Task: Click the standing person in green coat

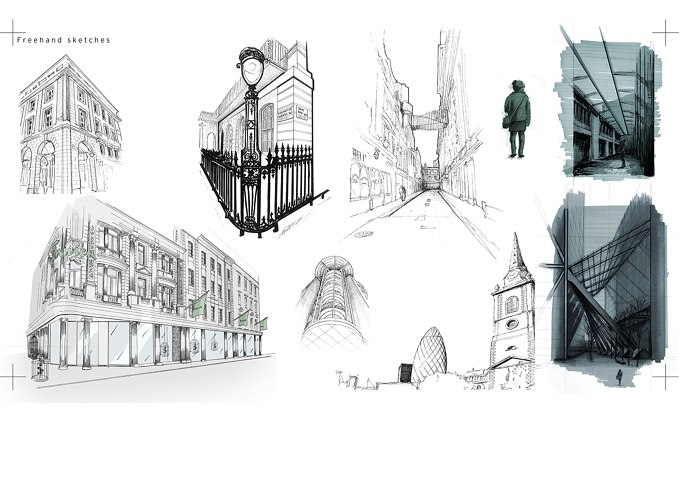Action: [x=517, y=118]
